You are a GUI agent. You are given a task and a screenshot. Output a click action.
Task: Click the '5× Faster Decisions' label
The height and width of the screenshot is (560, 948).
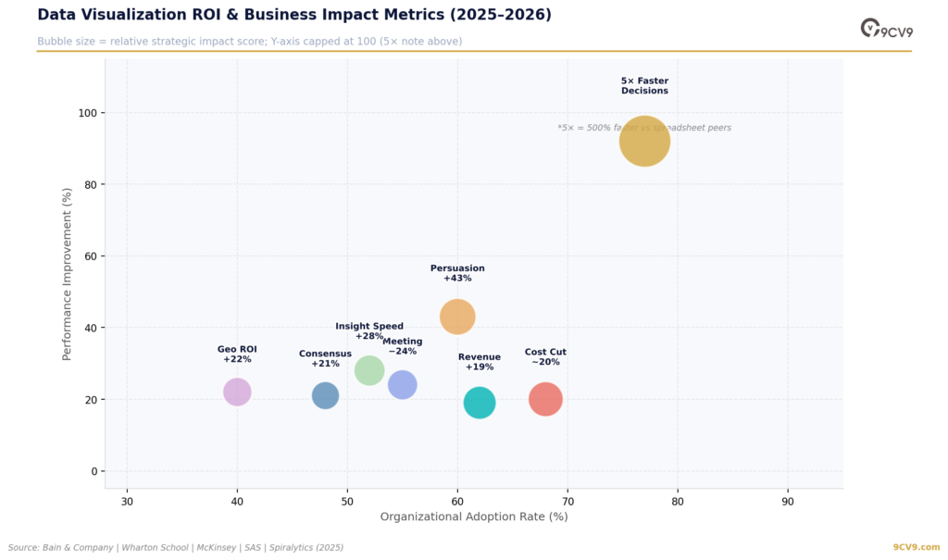click(x=644, y=86)
